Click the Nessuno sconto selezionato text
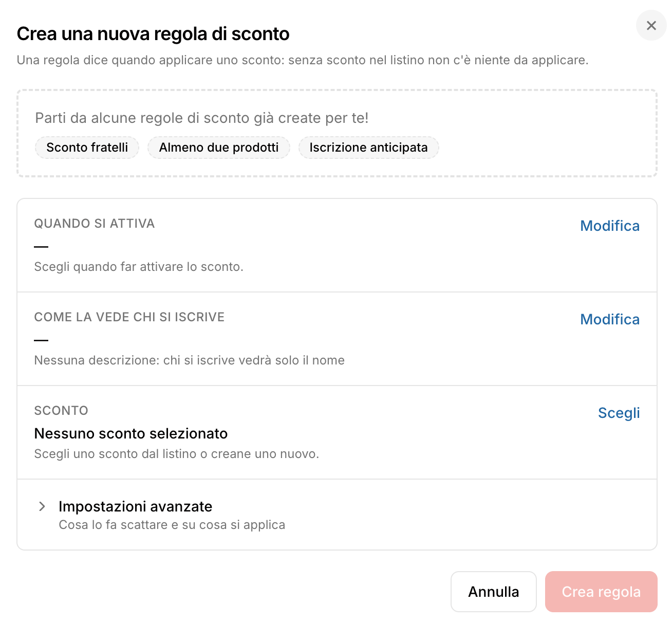This screenshot has width=672, height=622. point(131,433)
